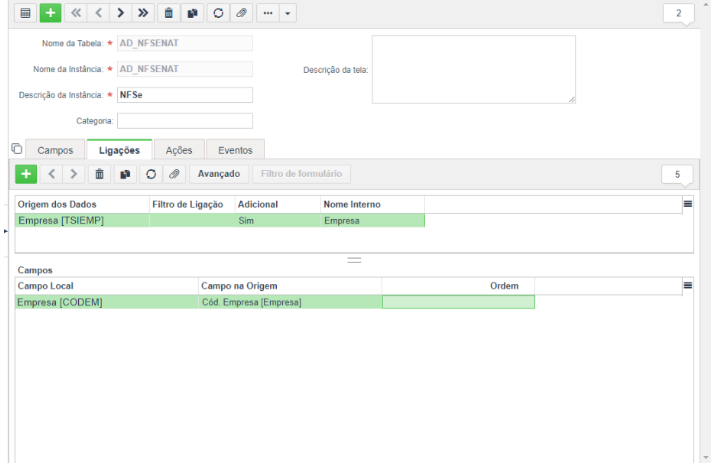Select the Ligações tab

click(119, 150)
